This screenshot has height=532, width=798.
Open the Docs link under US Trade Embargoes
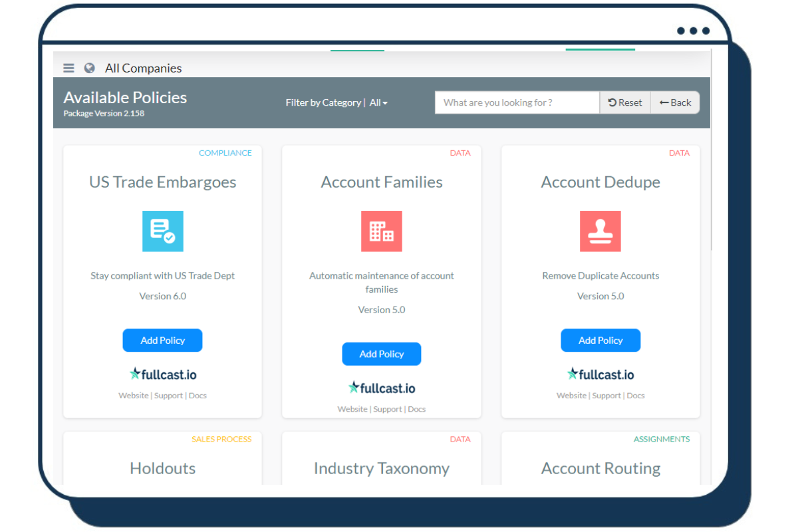pos(198,395)
